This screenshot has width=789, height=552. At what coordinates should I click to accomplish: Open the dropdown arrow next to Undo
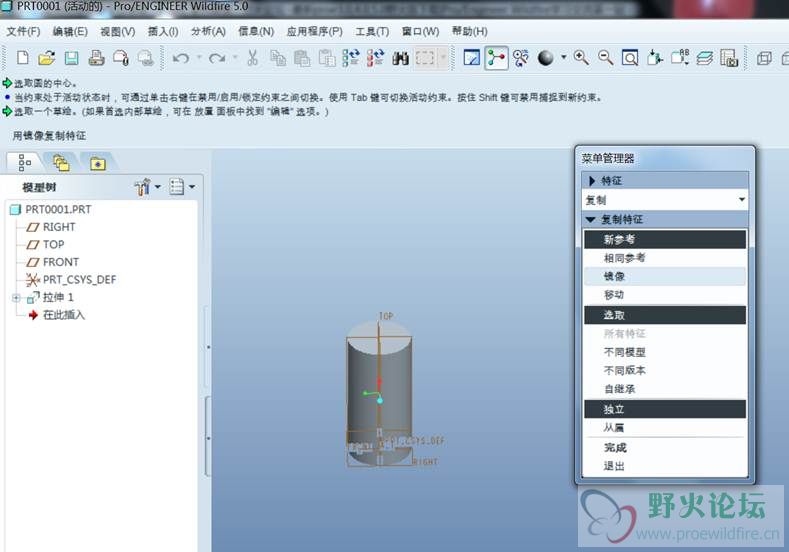(199, 57)
